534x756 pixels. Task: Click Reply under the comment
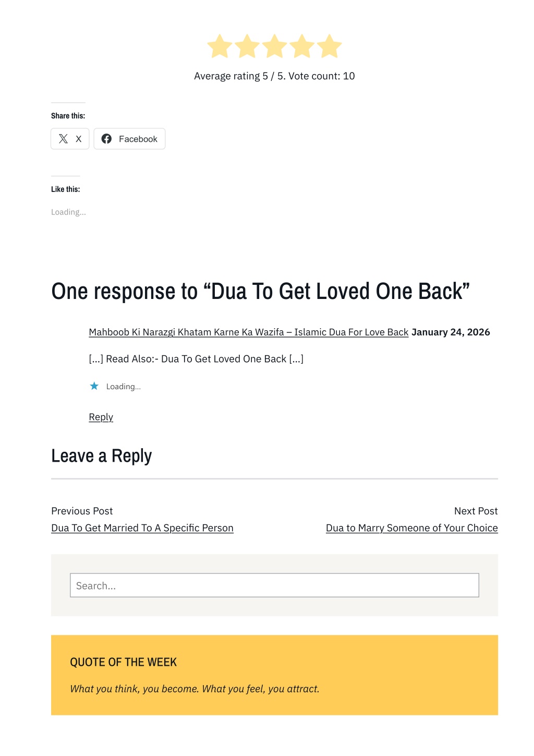(101, 417)
